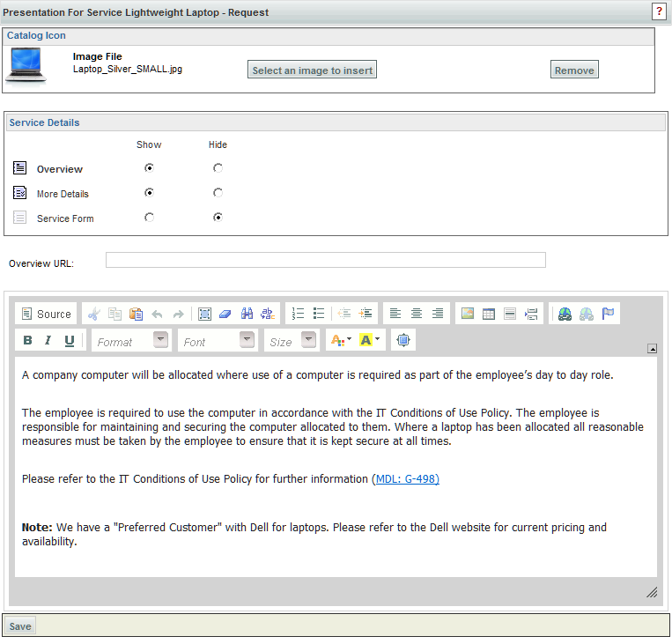
Task: Toggle Italic formatting
Action: coord(48,340)
